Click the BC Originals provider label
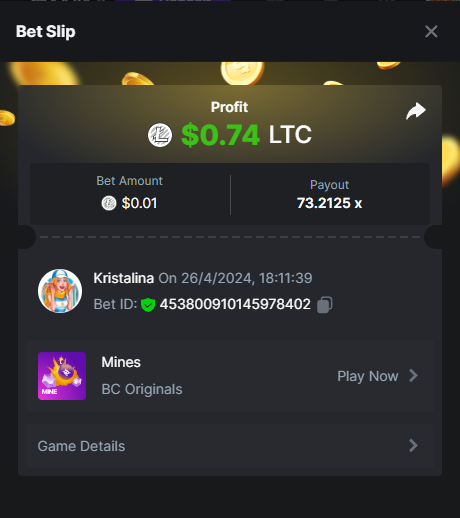 [x=142, y=389]
